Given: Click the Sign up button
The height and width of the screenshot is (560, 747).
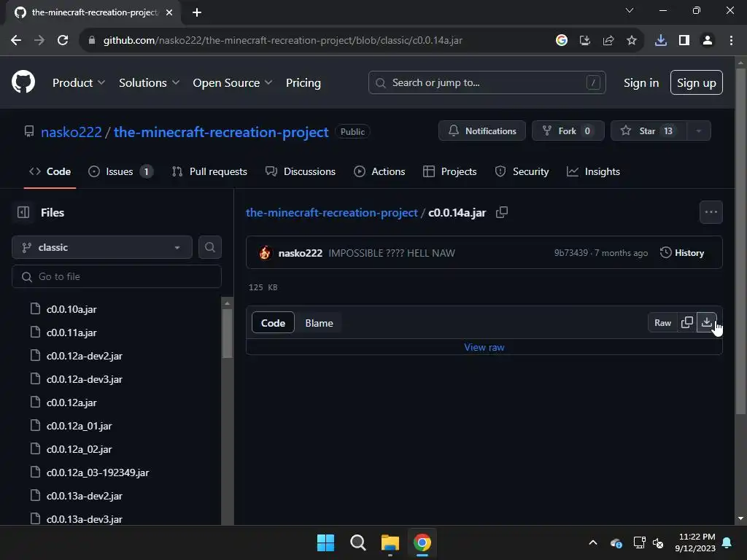Looking at the screenshot, I should (x=696, y=83).
